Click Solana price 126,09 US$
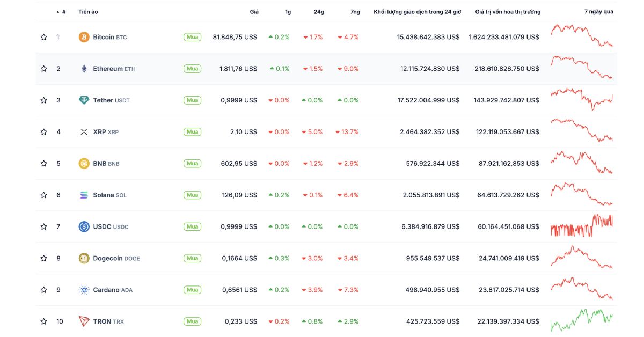 point(239,195)
